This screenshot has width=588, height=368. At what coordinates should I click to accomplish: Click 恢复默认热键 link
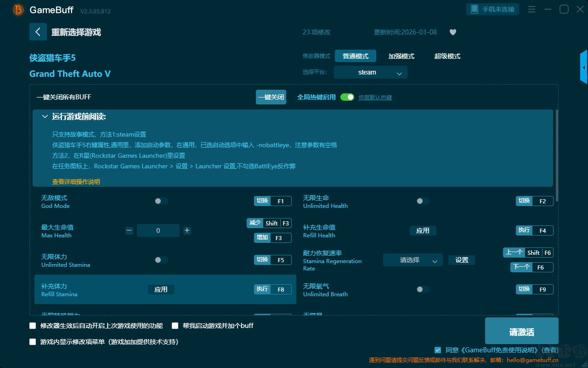point(375,98)
